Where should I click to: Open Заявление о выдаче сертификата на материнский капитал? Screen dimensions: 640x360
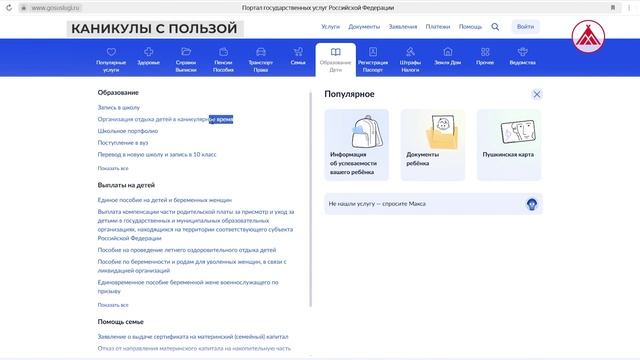193,337
